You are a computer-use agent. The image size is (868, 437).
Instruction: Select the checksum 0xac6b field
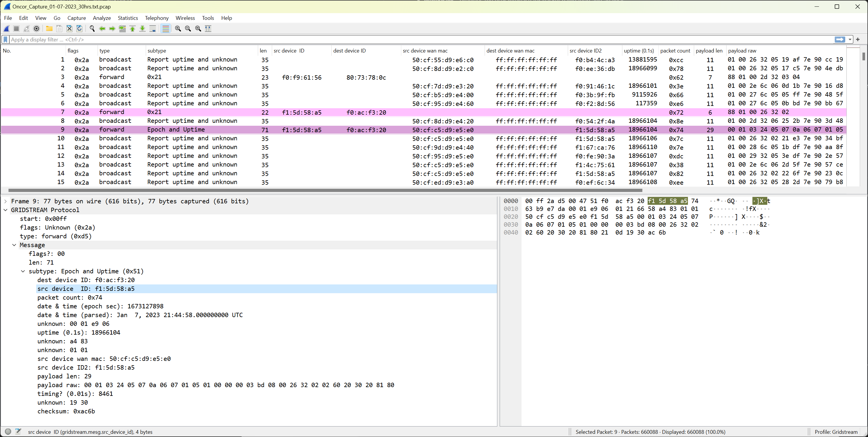click(66, 411)
